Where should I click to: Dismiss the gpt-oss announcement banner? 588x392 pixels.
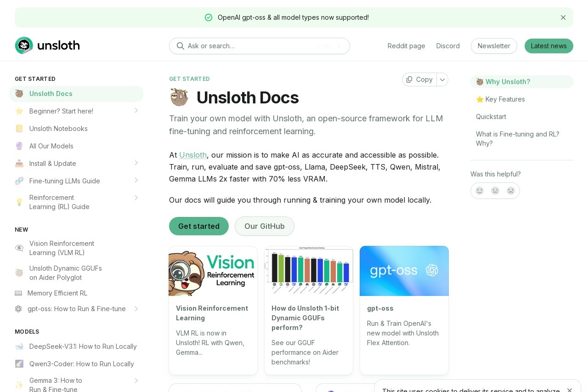pos(563,17)
